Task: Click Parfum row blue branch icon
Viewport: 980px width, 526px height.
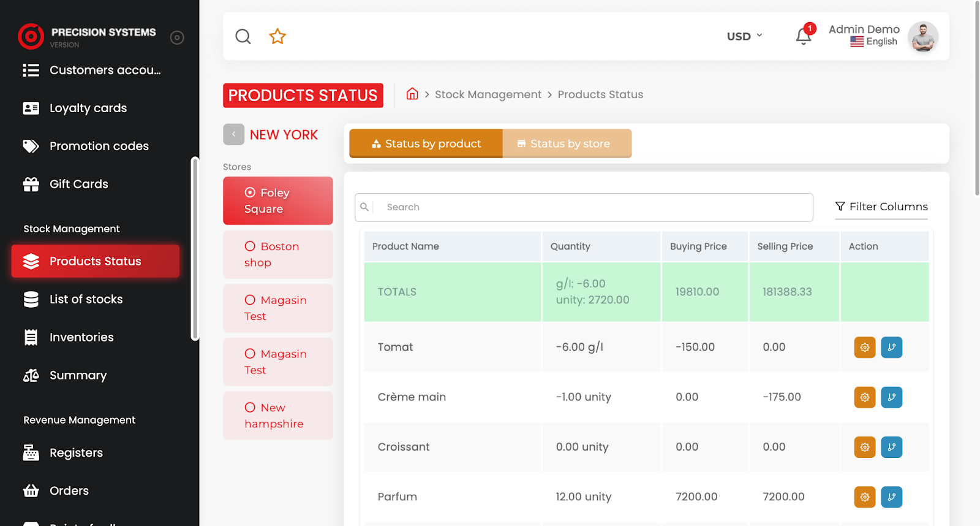Action: pyautogui.click(x=892, y=497)
